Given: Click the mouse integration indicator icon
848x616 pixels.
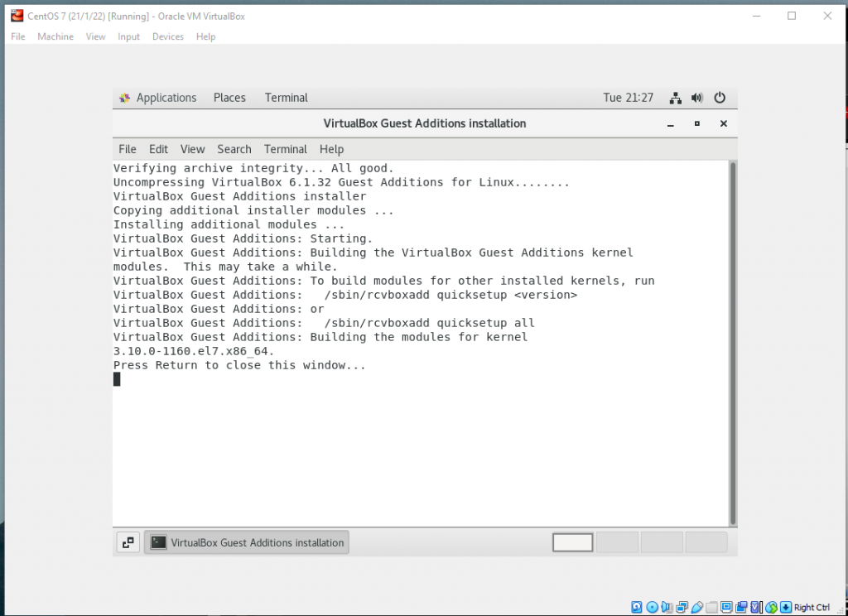Looking at the screenshot, I should (771, 607).
